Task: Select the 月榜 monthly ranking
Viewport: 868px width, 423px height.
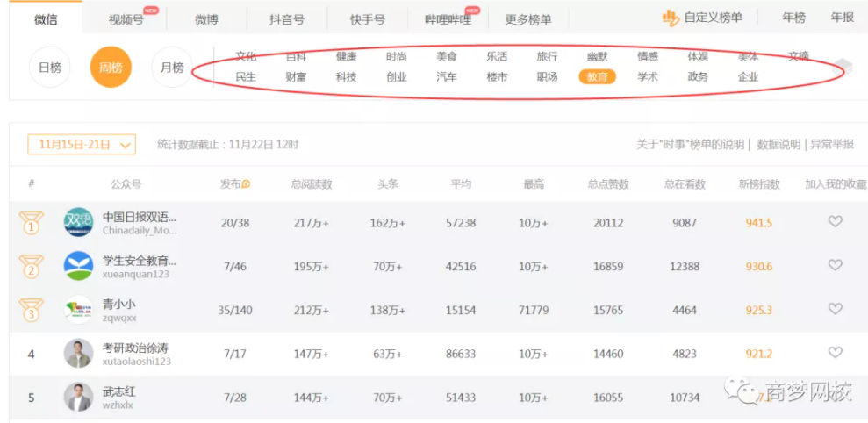Action: (x=172, y=68)
